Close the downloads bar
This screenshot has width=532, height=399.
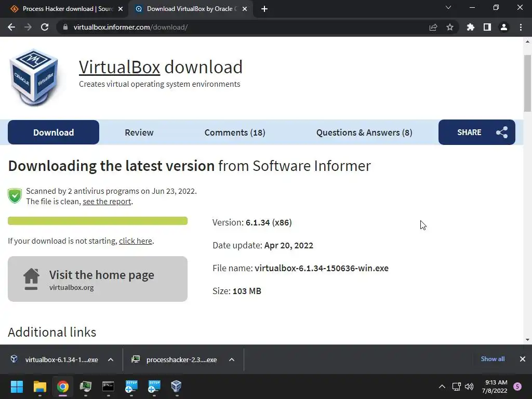tap(523, 359)
